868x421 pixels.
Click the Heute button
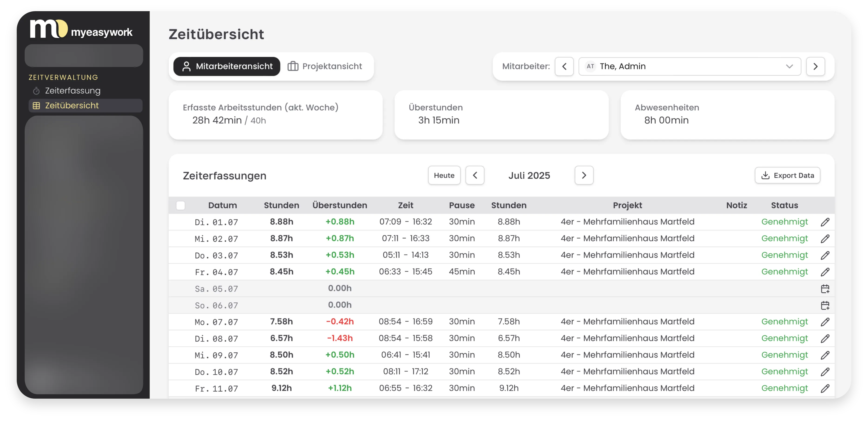pos(444,175)
